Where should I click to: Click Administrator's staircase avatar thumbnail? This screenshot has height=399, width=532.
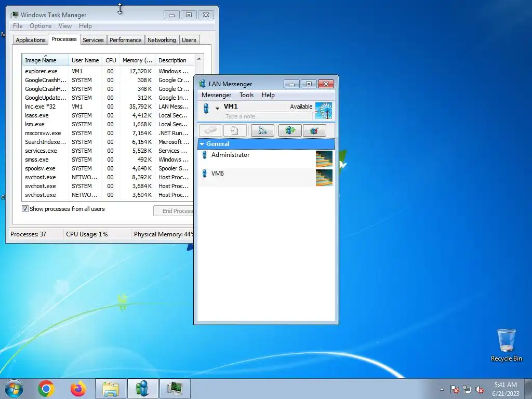point(324,159)
